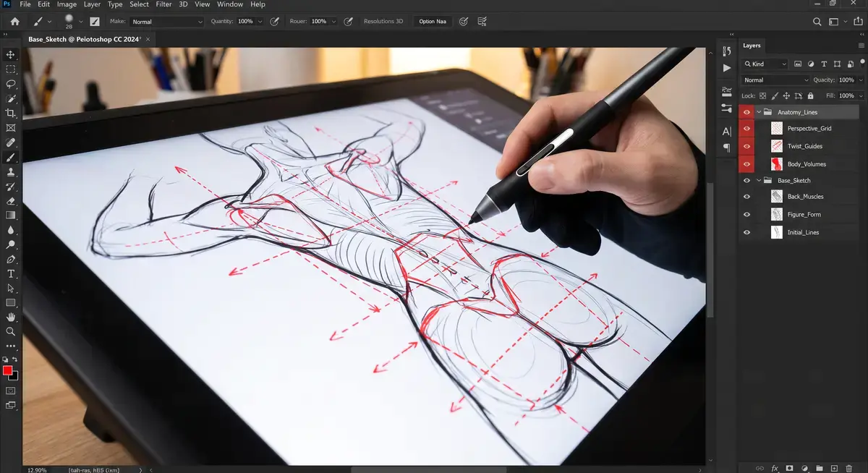Select the Horizontal Type tool
The height and width of the screenshot is (473, 868).
click(x=11, y=273)
